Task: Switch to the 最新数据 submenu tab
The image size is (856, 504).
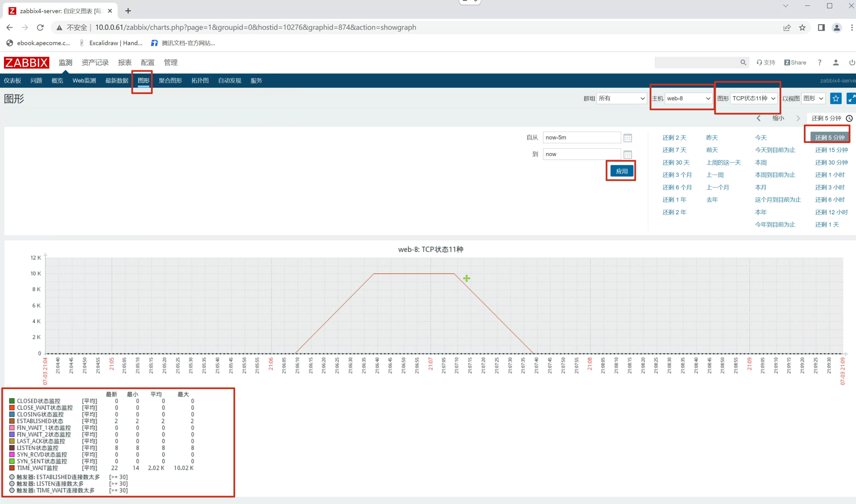Action: 117,80
